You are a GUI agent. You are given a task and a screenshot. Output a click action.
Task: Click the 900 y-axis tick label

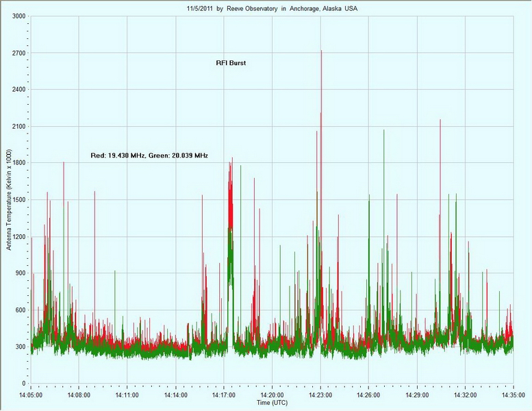pos(20,273)
